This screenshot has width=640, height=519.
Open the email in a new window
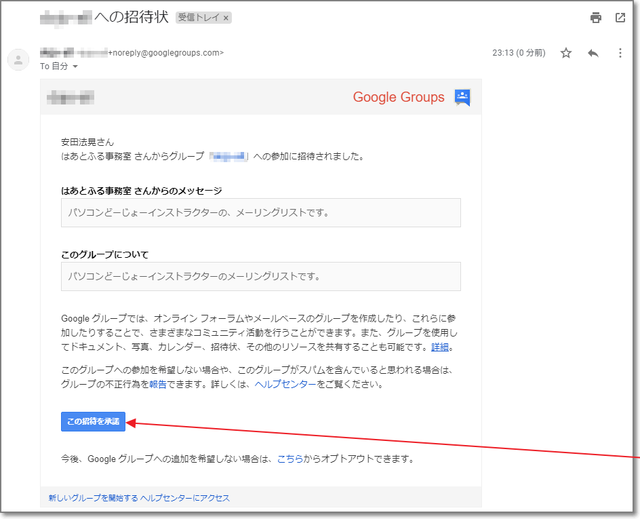coord(620,17)
